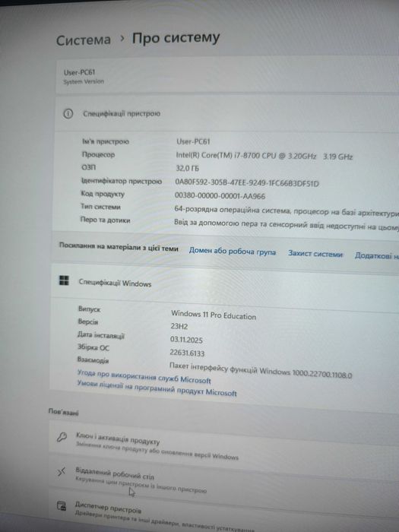Image resolution: width=399 pixels, height=532 pixels.
Task: Select the device name value User-PC61
Action: pyautogui.click(x=193, y=141)
